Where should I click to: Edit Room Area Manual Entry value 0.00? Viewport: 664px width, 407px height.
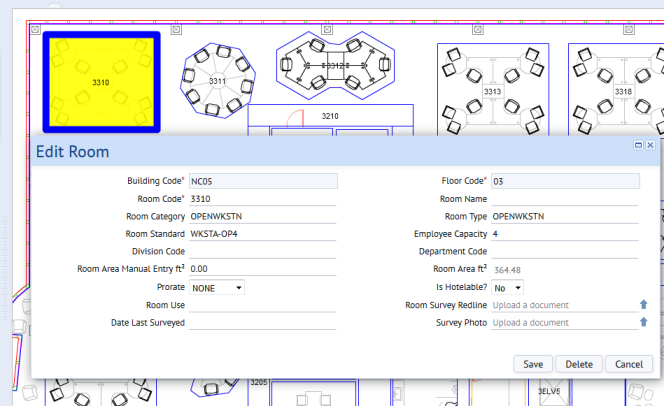263,269
